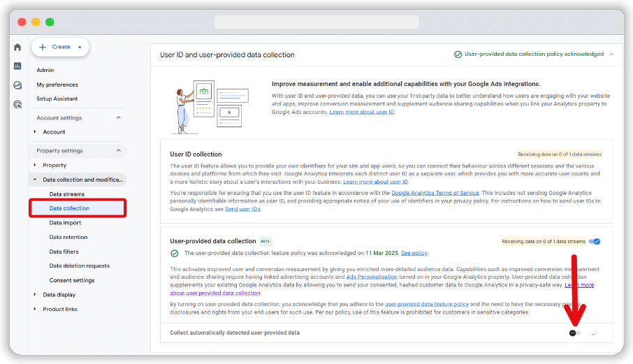Click the browser address bar
633x364 pixels.
(x=316, y=22)
